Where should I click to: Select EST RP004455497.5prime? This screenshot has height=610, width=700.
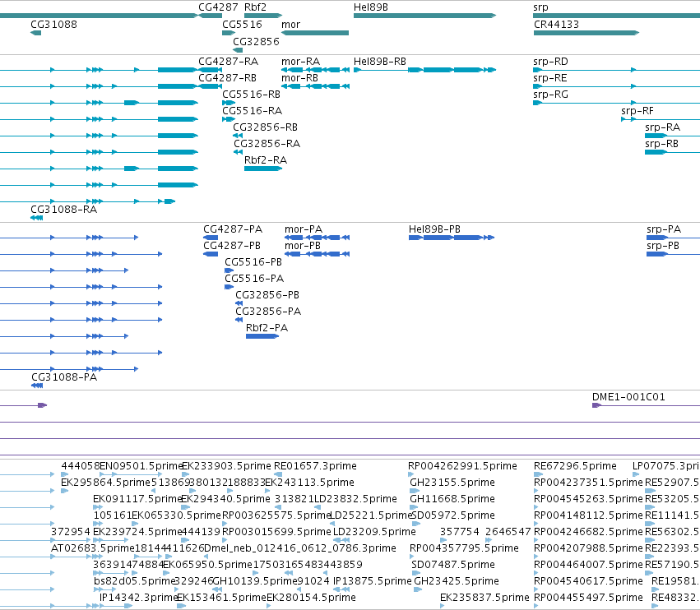[x=588, y=598]
